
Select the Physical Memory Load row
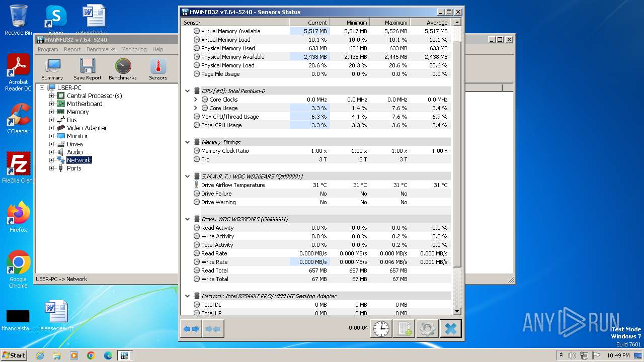tap(316, 65)
